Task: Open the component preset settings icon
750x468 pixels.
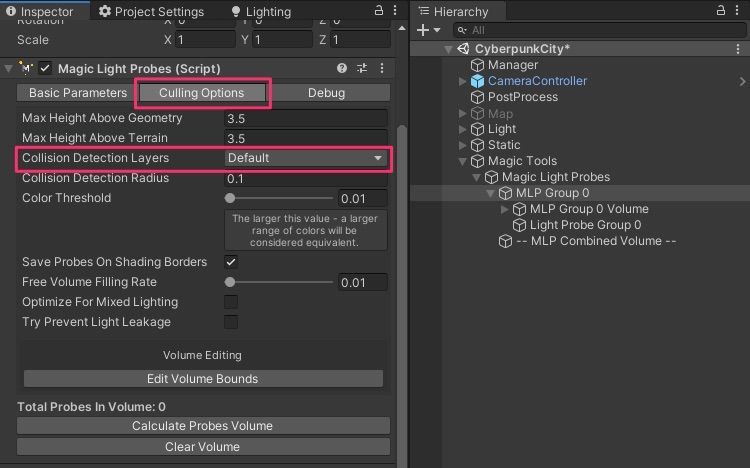Action: point(362,68)
